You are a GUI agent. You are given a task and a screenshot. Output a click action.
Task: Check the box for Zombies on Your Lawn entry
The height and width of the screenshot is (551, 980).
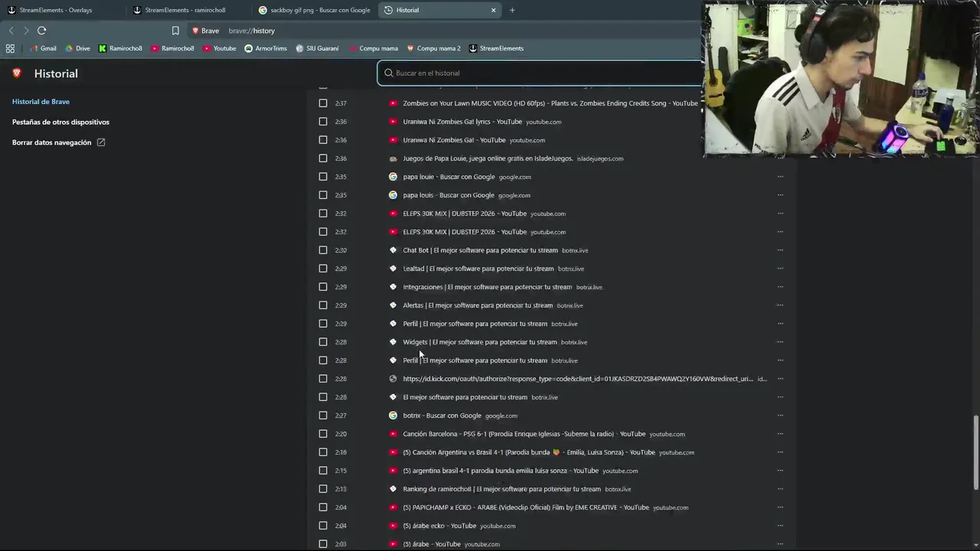click(x=322, y=103)
